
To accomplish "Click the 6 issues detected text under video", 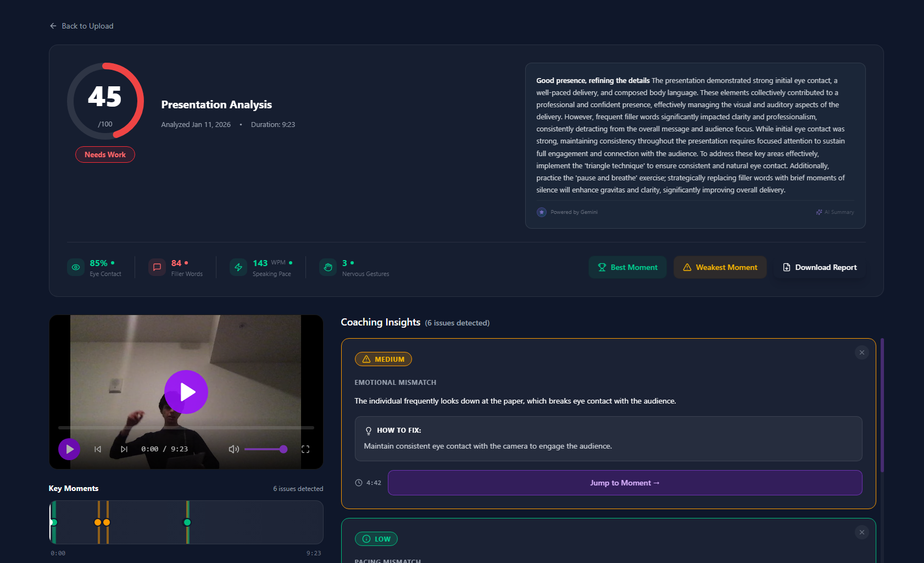I will pyautogui.click(x=298, y=489).
